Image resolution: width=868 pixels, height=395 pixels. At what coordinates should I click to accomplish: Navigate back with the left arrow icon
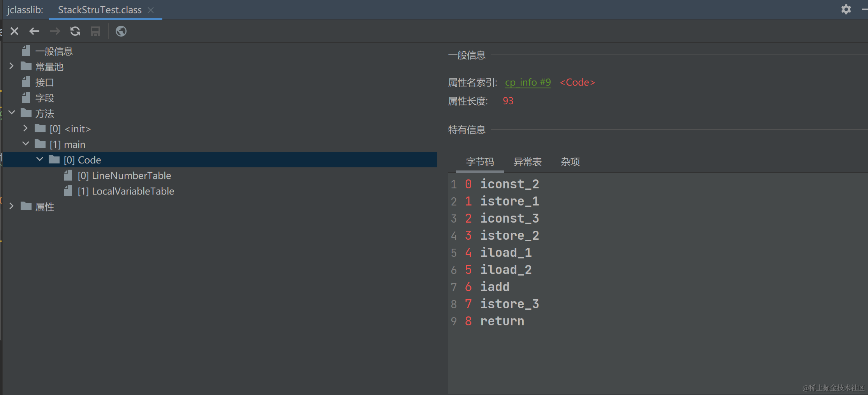click(x=34, y=31)
